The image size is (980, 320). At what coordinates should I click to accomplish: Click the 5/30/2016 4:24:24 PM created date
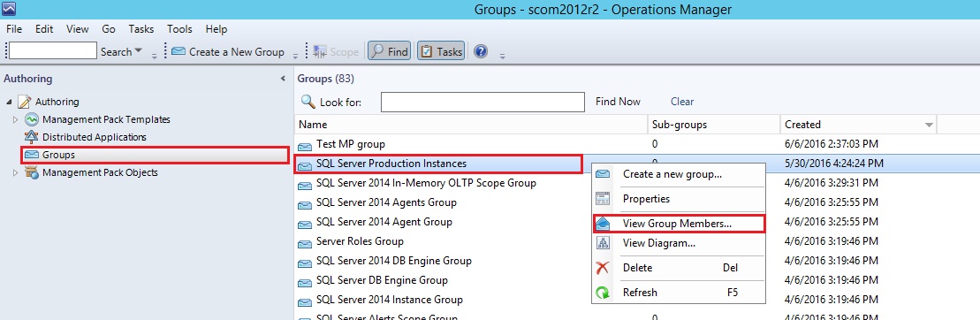click(x=834, y=164)
